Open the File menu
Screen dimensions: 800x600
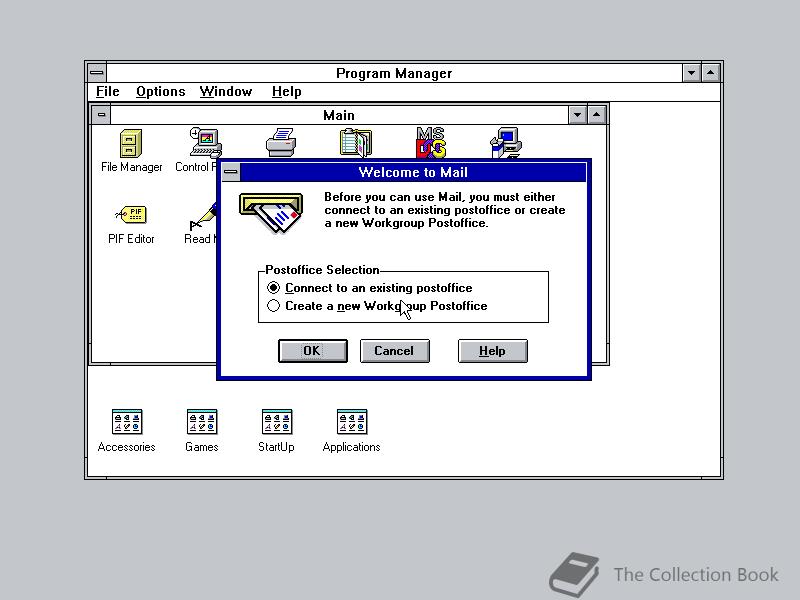pyautogui.click(x=108, y=92)
